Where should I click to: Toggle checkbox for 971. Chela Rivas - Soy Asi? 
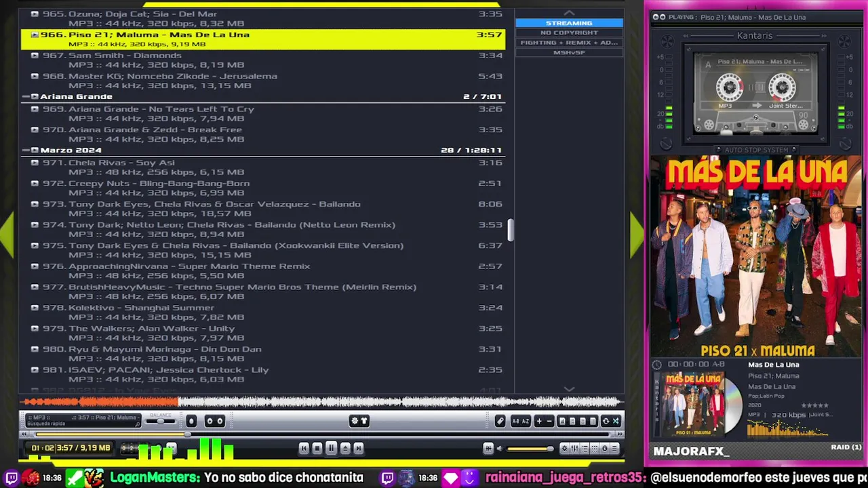(35, 163)
